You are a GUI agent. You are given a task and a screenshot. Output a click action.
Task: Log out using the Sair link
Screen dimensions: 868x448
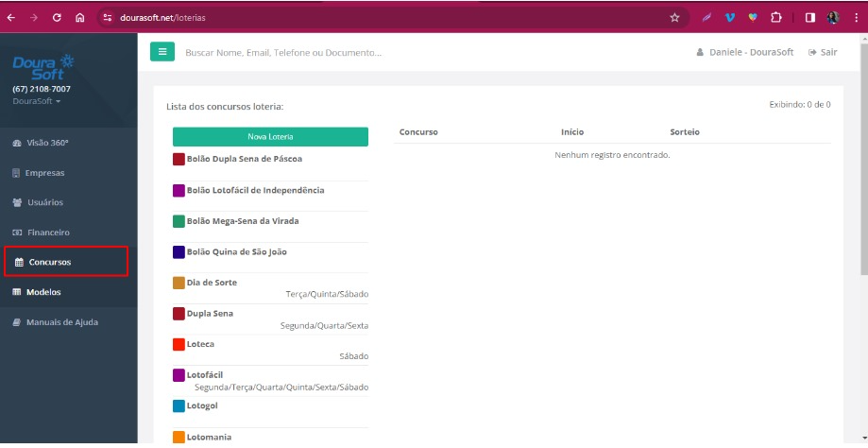pos(823,52)
